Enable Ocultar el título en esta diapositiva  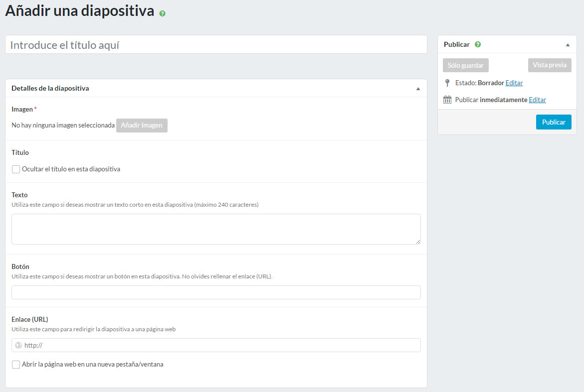tap(16, 169)
